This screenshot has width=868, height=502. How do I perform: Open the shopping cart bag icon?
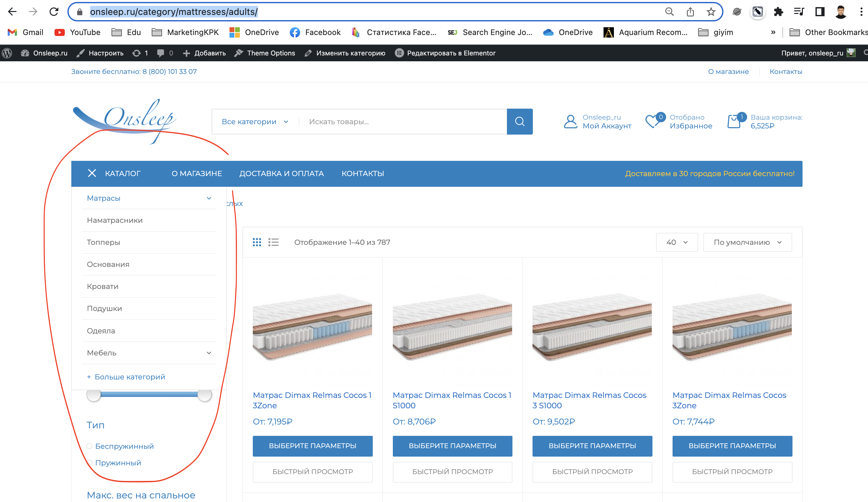click(x=734, y=122)
